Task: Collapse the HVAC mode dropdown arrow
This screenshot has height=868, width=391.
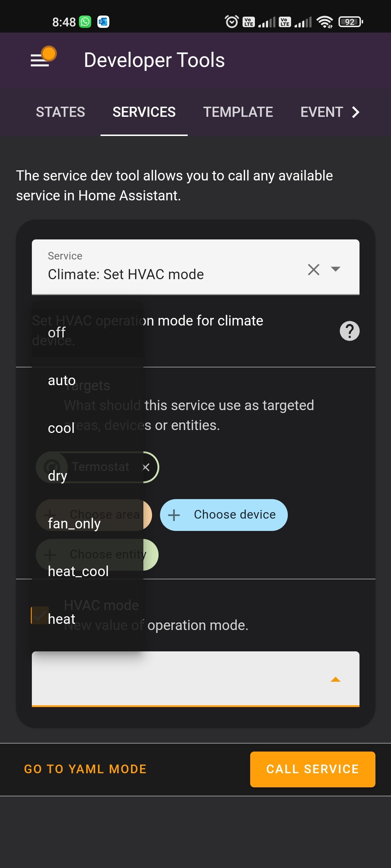Action: click(x=336, y=680)
